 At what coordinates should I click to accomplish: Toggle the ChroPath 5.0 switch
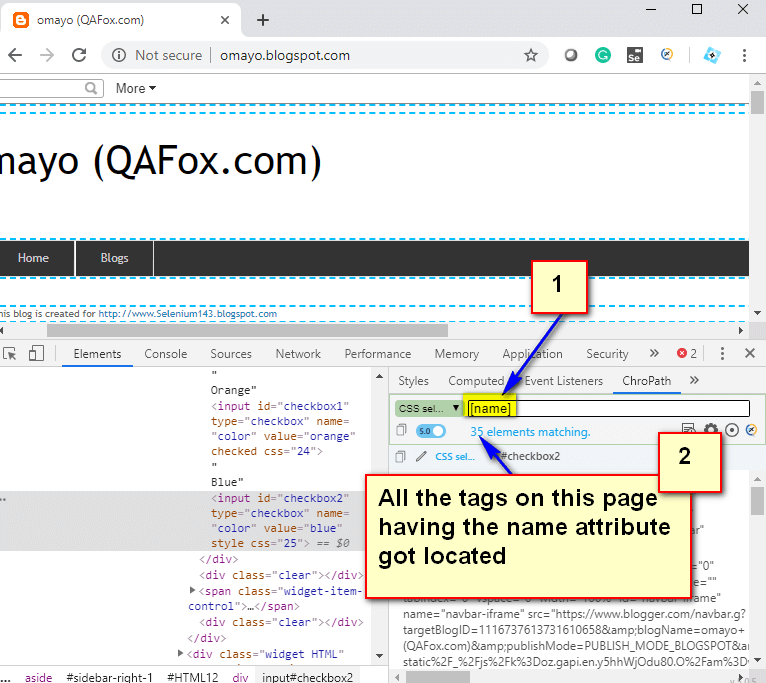tap(430, 431)
